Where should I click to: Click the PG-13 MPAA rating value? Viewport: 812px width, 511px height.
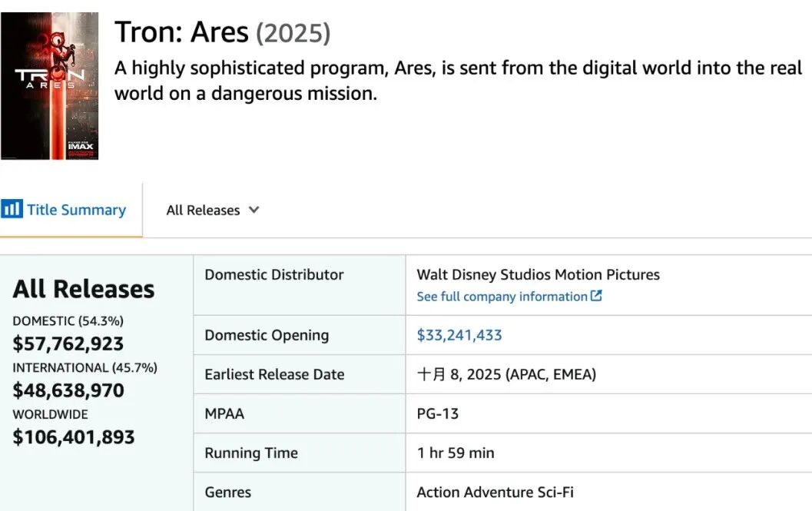tap(438, 413)
